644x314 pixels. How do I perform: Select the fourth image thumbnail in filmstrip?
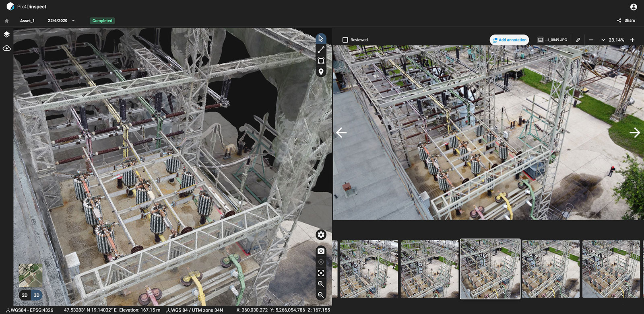550,269
